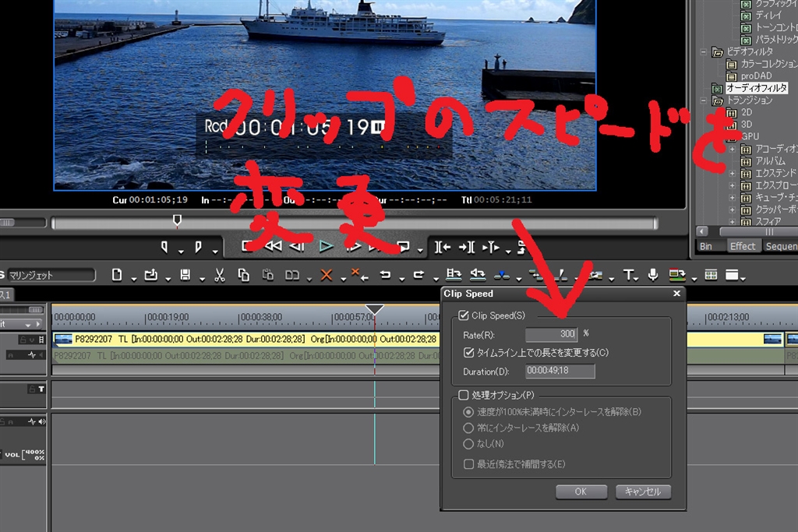Open the dropdown arrow next to Delete icon
The height and width of the screenshot is (532, 798).
click(343, 279)
